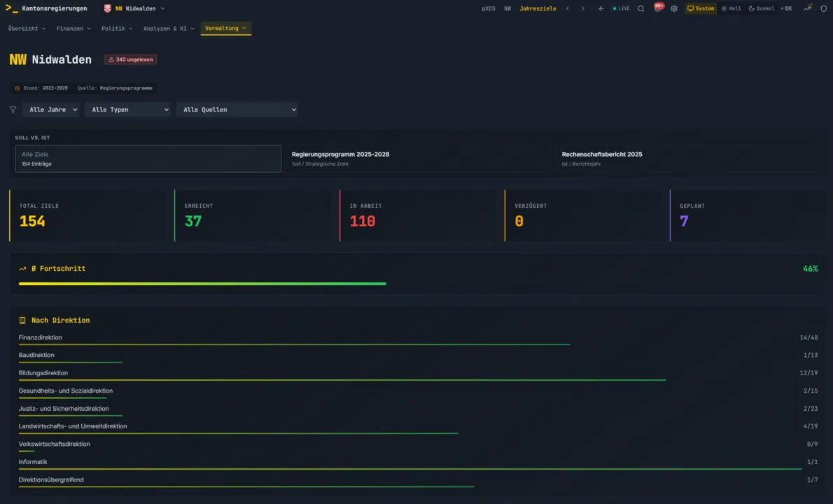Click the filter funnel icon
The height and width of the screenshot is (504, 833).
[13, 110]
